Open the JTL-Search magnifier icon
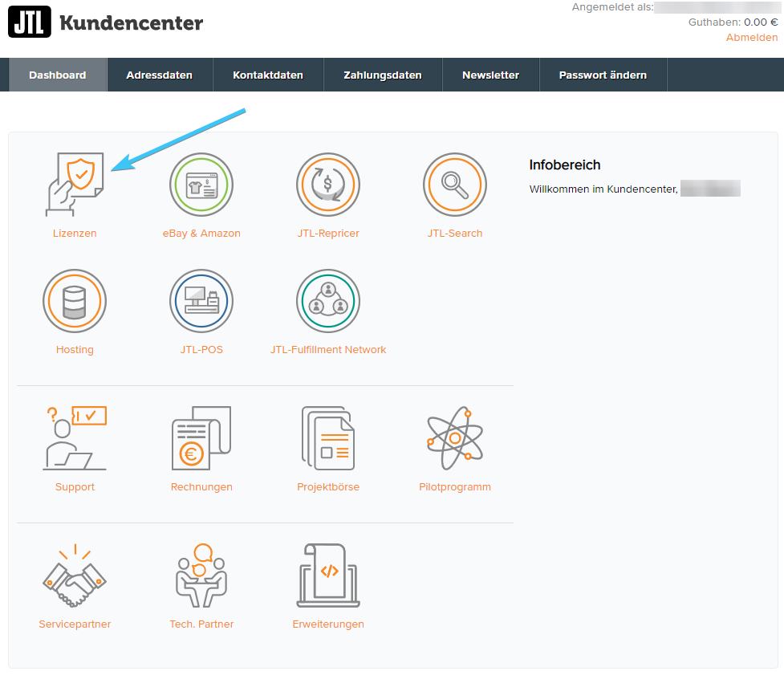The width and height of the screenshot is (784, 675). [x=455, y=185]
